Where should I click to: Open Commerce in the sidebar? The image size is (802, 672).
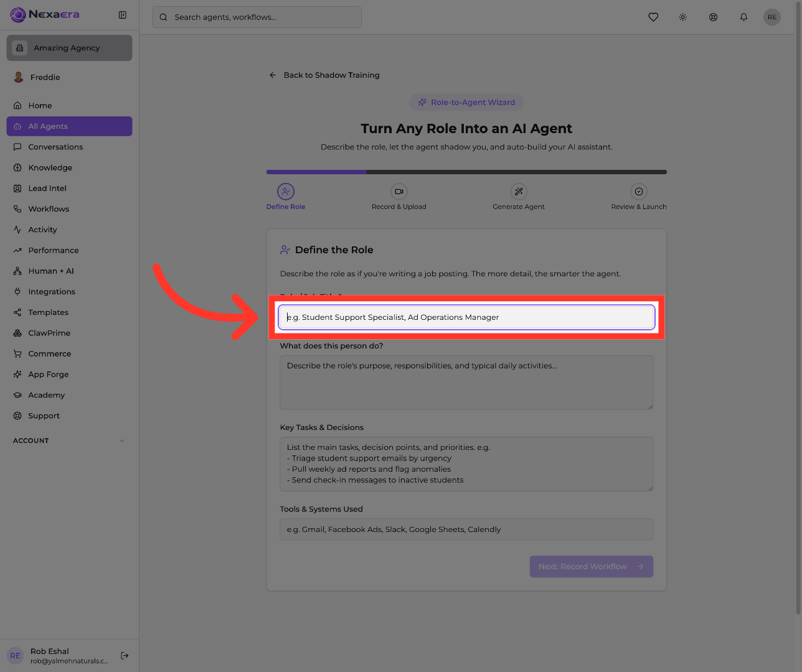pos(69,354)
